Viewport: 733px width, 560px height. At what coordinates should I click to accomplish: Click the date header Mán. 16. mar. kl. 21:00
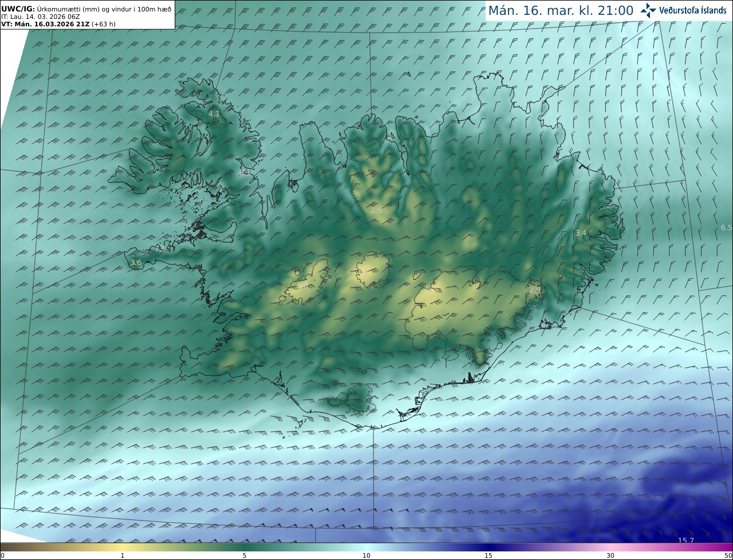pyautogui.click(x=561, y=10)
